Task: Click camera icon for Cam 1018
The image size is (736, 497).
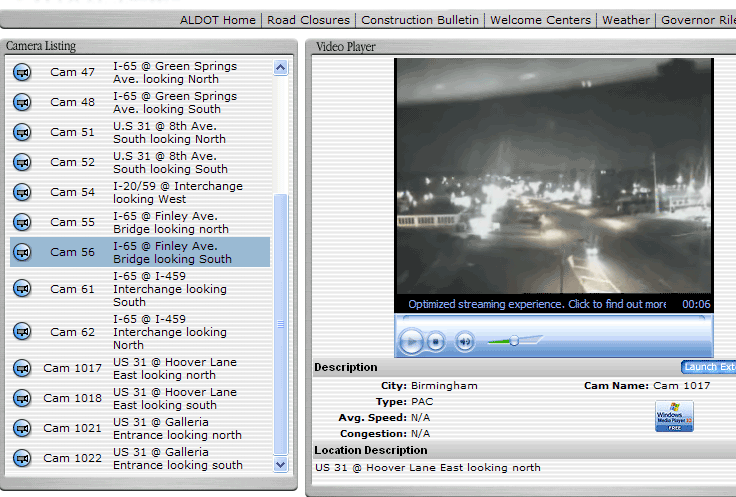Action: 22,398
